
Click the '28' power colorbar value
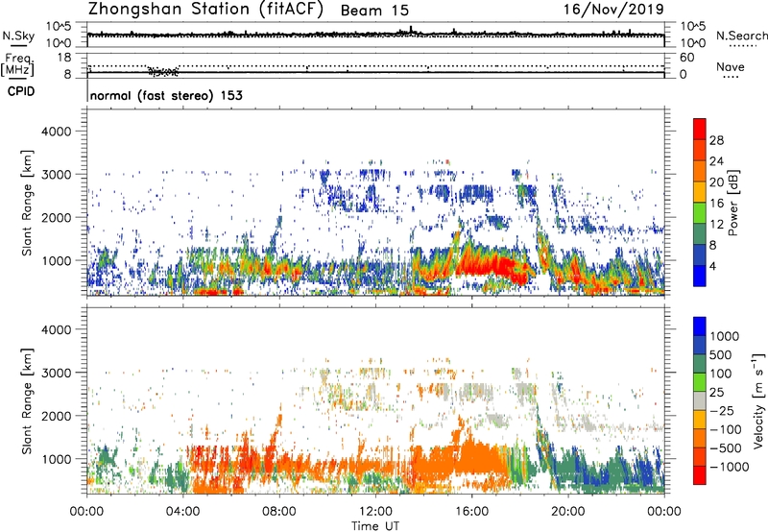tap(716, 140)
